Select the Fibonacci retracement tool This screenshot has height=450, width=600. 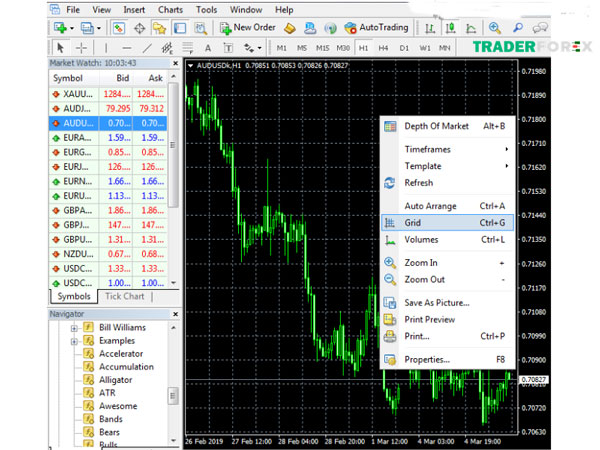pos(188,48)
